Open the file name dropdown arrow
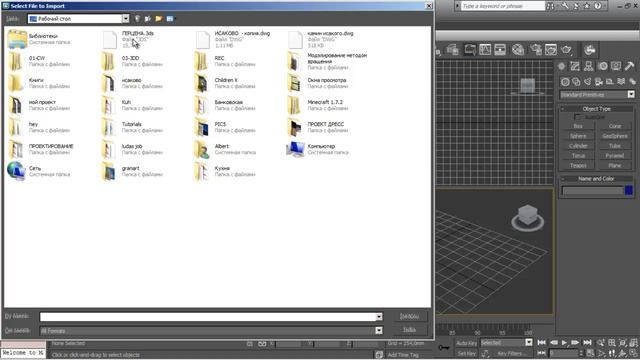The width and height of the screenshot is (640, 360). tap(379, 317)
